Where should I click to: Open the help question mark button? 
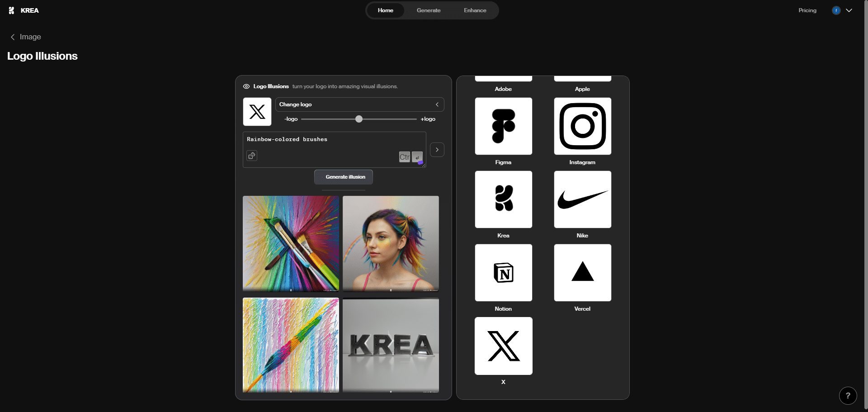coord(848,395)
